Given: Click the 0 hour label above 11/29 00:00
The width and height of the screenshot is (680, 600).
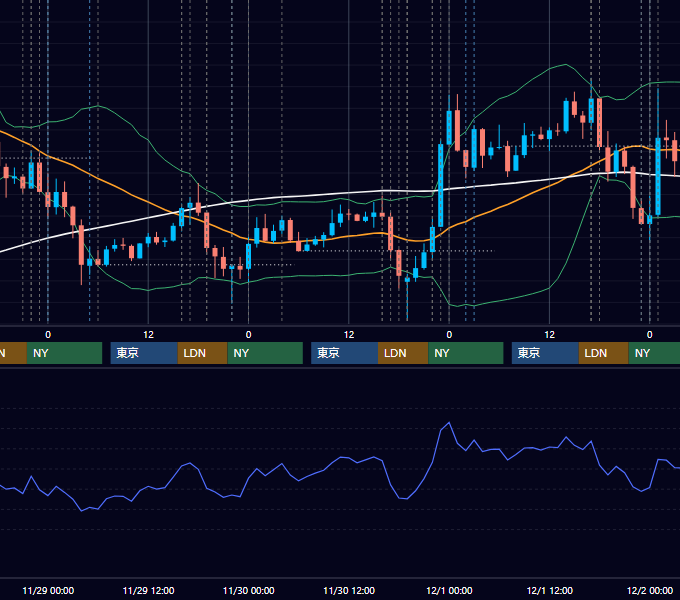Looking at the screenshot, I should 48,335.
